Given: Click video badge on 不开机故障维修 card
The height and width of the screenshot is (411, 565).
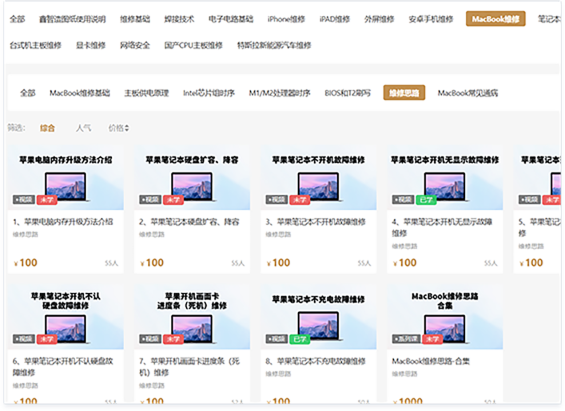Looking at the screenshot, I should [x=277, y=200].
